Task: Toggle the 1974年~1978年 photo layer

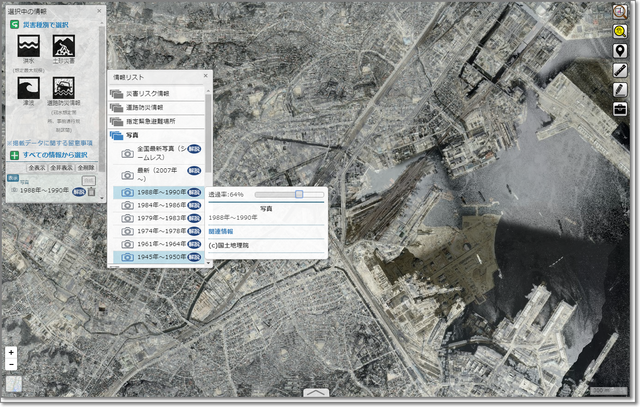Action: tap(161, 231)
